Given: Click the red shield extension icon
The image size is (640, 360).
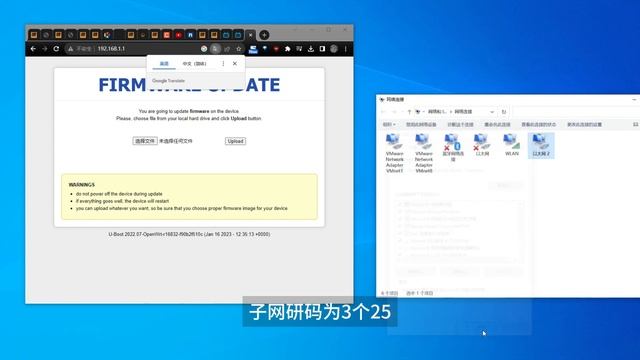Looking at the screenshot, I should tap(276, 49).
